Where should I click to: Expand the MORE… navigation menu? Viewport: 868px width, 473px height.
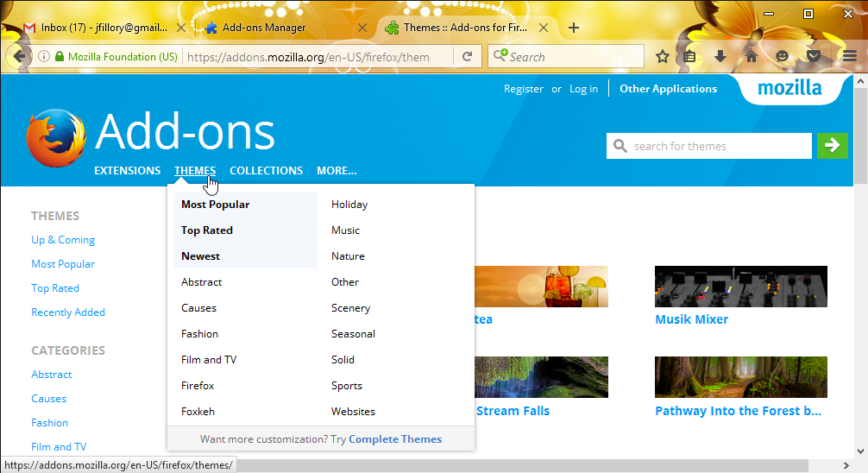pos(337,171)
